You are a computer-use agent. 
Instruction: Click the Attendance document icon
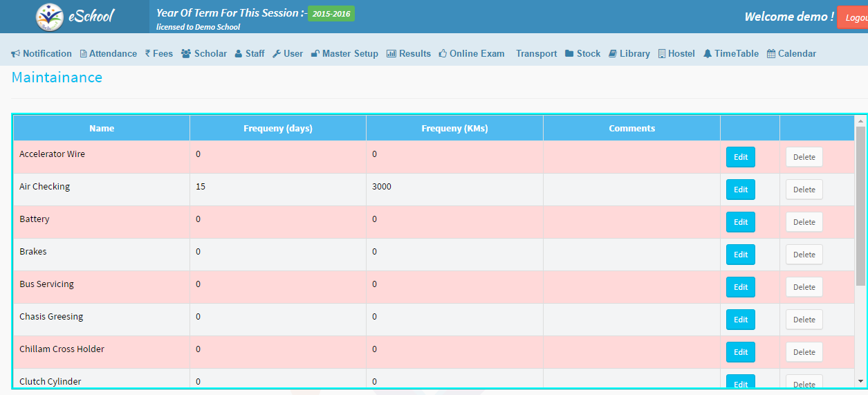pyautogui.click(x=84, y=54)
